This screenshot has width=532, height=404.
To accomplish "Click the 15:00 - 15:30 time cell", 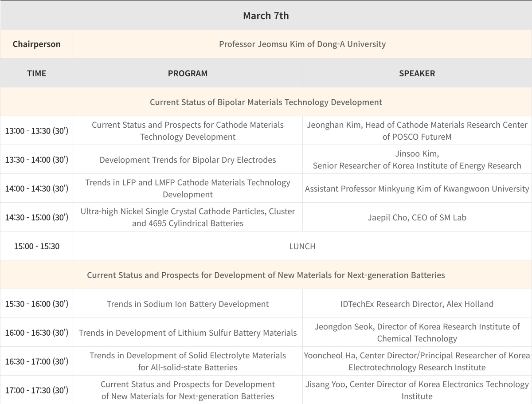I will (x=36, y=246).
